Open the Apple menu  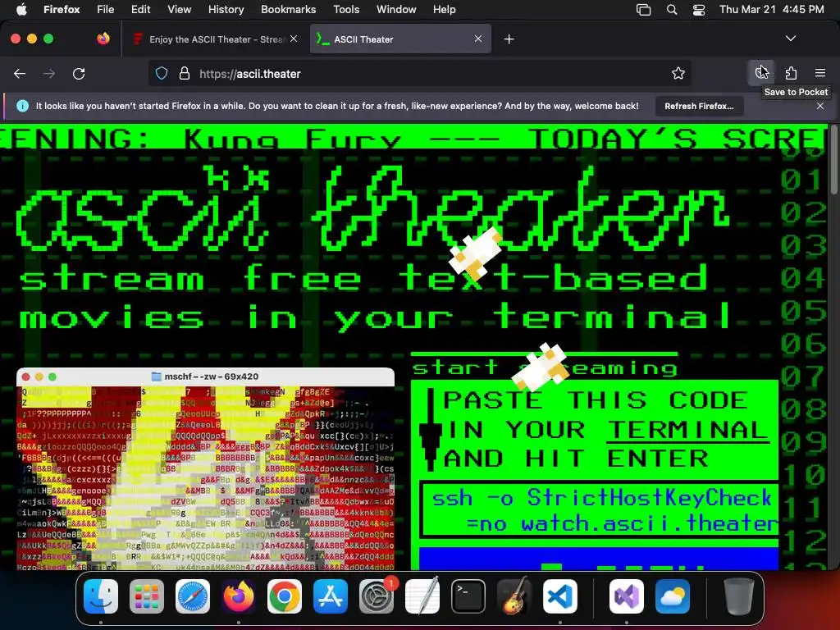(x=21, y=9)
